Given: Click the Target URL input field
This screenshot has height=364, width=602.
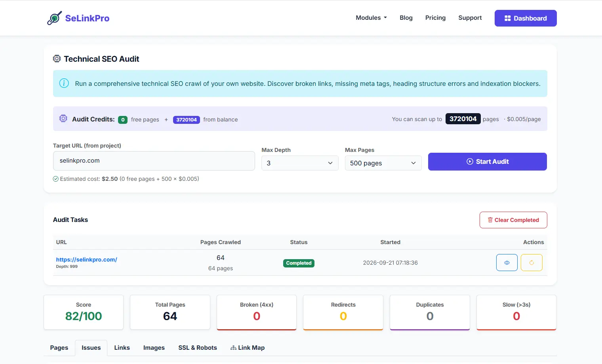Looking at the screenshot, I should 154,161.
